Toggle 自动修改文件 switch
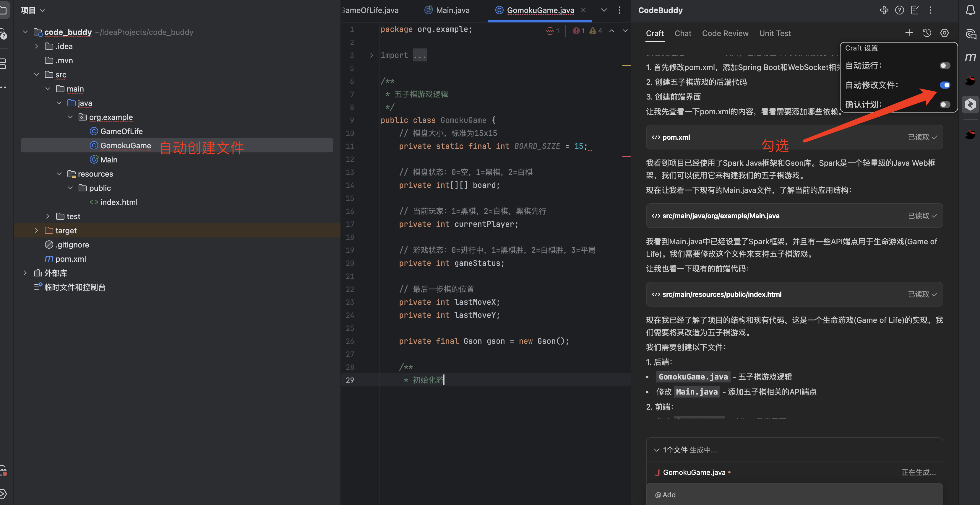Screen dimensions: 980x505 (945, 85)
